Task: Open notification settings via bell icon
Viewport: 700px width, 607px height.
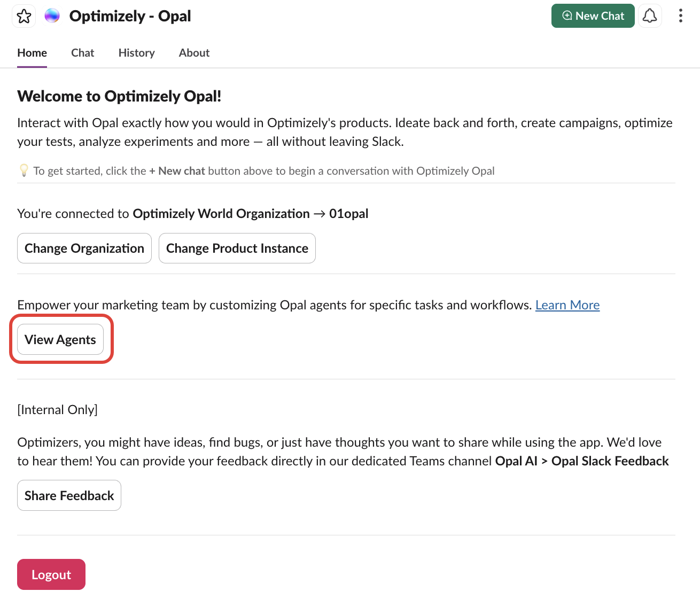Action: point(649,16)
